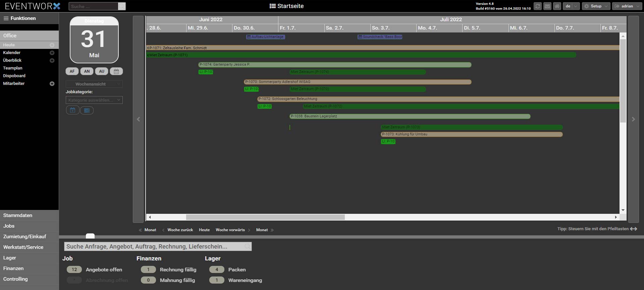Toggle the AF filter button
Screen dimensions: 644x290
72,71
